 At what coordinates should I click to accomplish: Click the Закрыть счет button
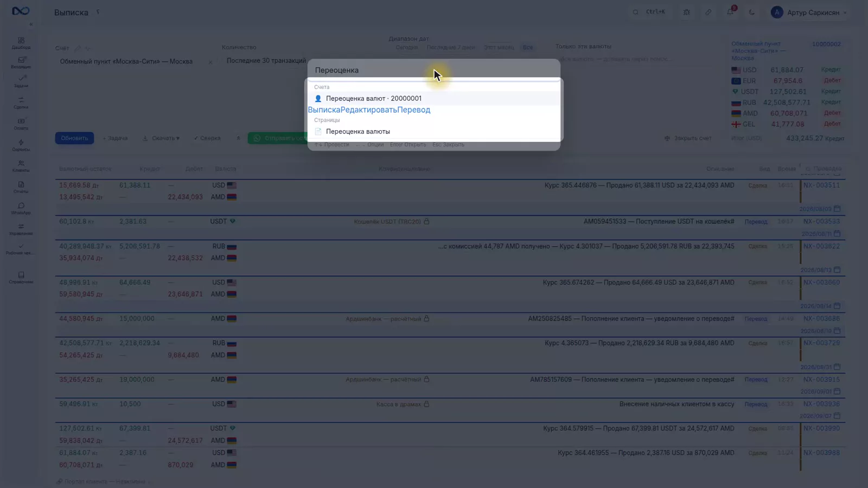point(688,138)
